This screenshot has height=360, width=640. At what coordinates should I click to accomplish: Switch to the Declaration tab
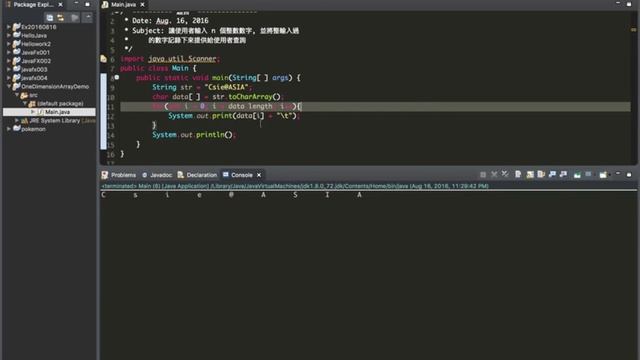(197, 175)
